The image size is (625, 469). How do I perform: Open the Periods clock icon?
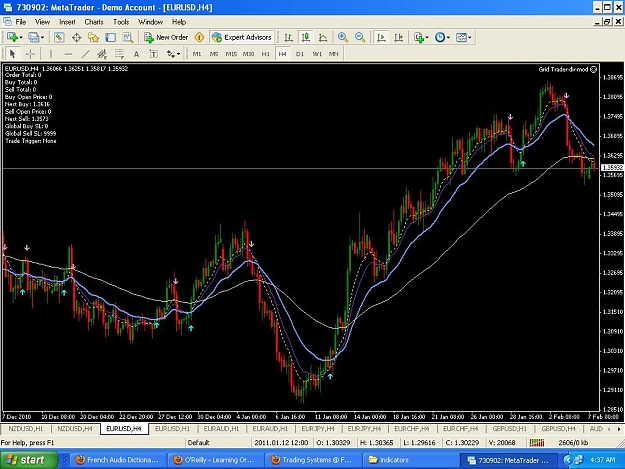pos(440,37)
